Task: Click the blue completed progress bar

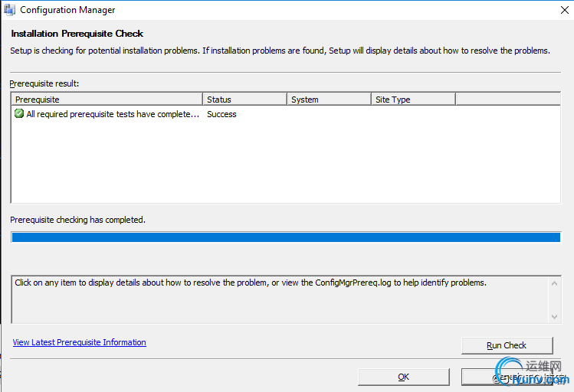Action: point(286,237)
